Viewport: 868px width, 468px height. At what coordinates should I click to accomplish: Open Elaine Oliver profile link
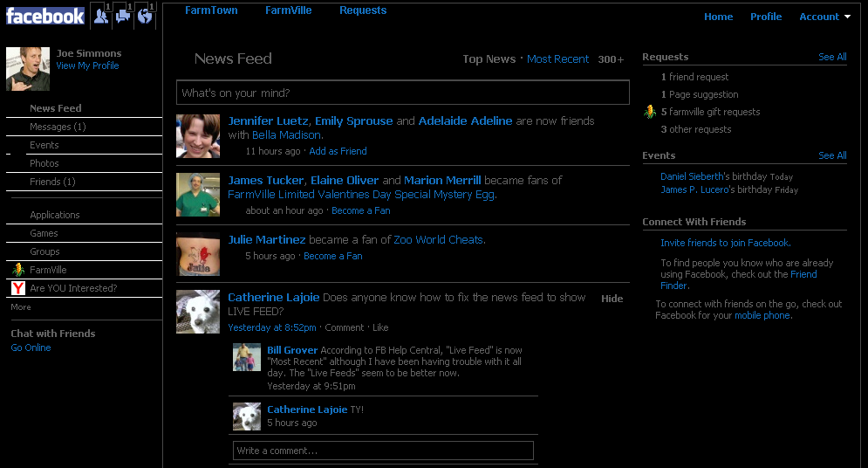click(345, 180)
